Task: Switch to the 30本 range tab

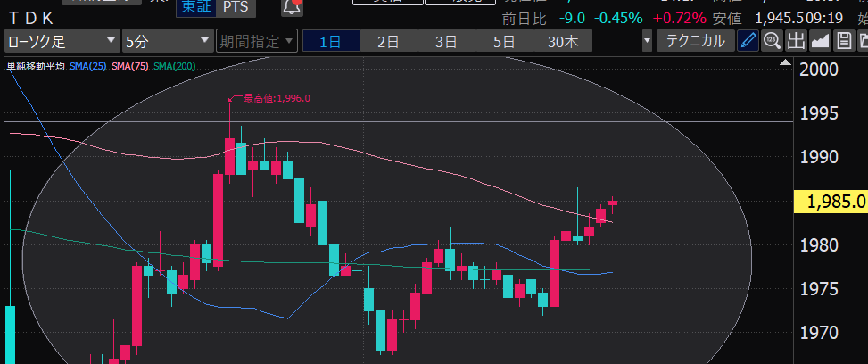Action: pos(563,41)
